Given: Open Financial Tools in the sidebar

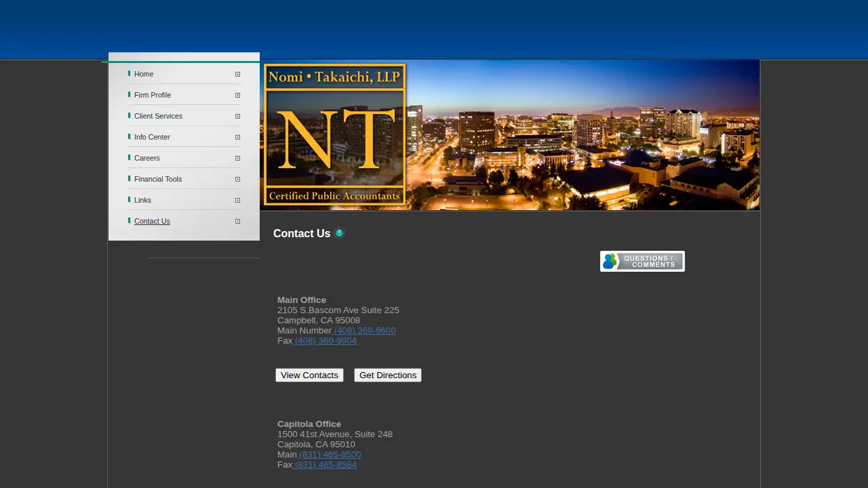Looking at the screenshot, I should [x=158, y=179].
